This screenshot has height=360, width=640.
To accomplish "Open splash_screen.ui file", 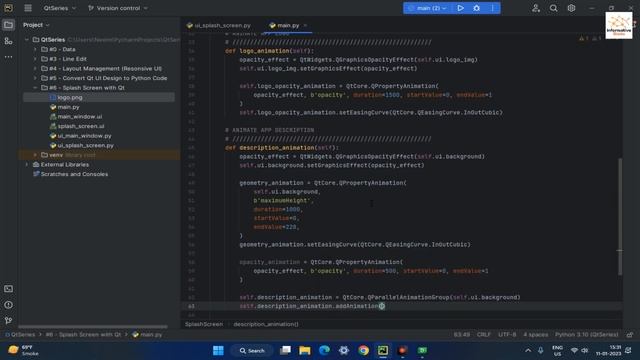I will click(80, 126).
